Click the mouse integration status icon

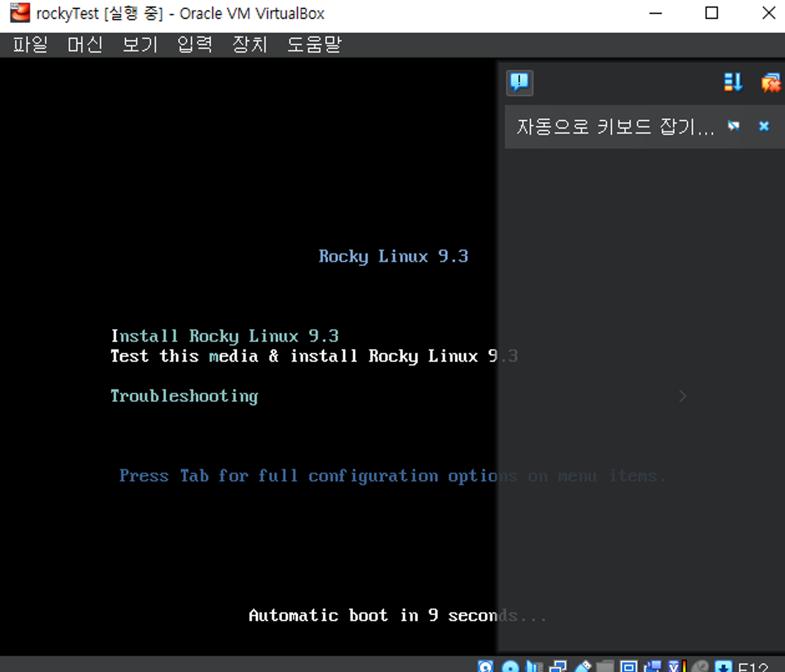[x=701, y=667]
